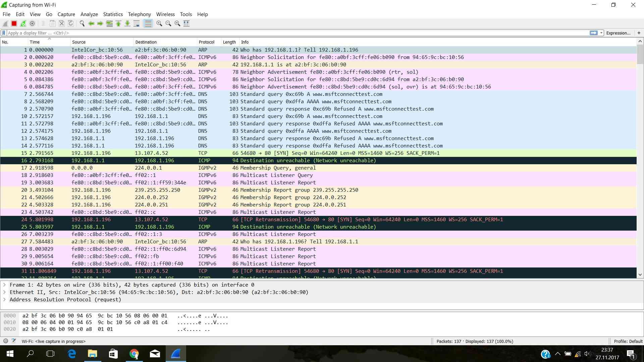644x362 pixels.
Task: Click Profile: Default in status bar
Action: 628,341
